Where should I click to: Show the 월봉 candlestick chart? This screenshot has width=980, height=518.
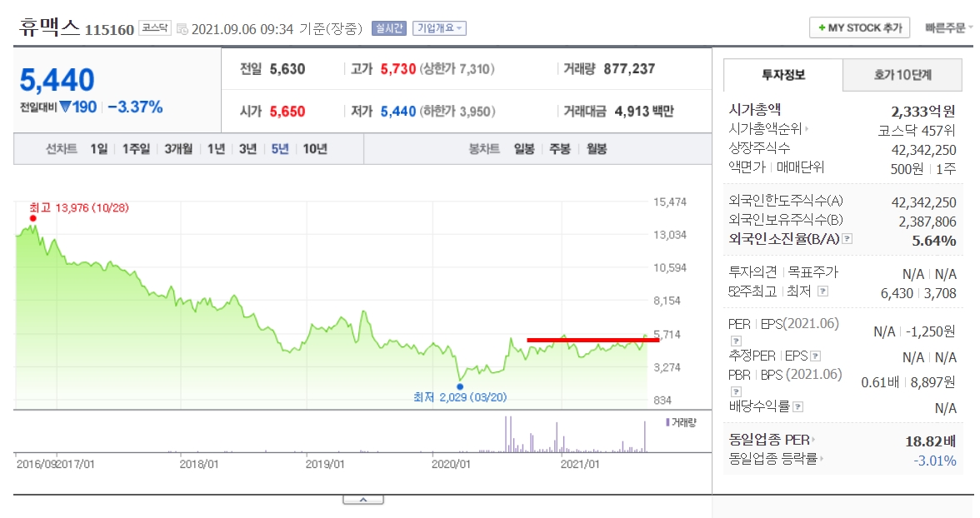pyautogui.click(x=597, y=149)
